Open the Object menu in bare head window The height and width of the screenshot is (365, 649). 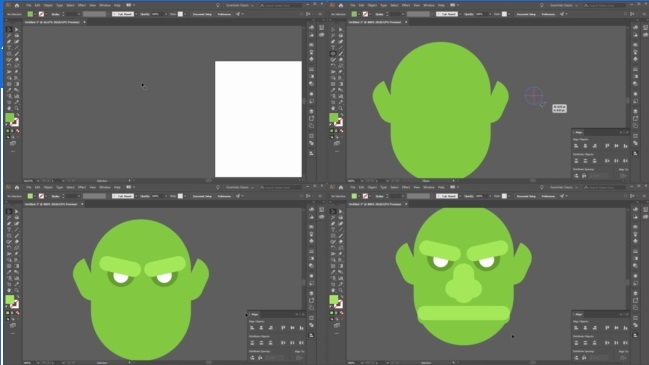372,5
